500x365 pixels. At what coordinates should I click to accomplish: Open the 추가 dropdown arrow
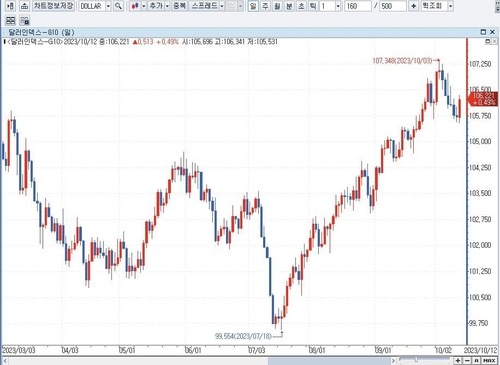click(x=167, y=6)
